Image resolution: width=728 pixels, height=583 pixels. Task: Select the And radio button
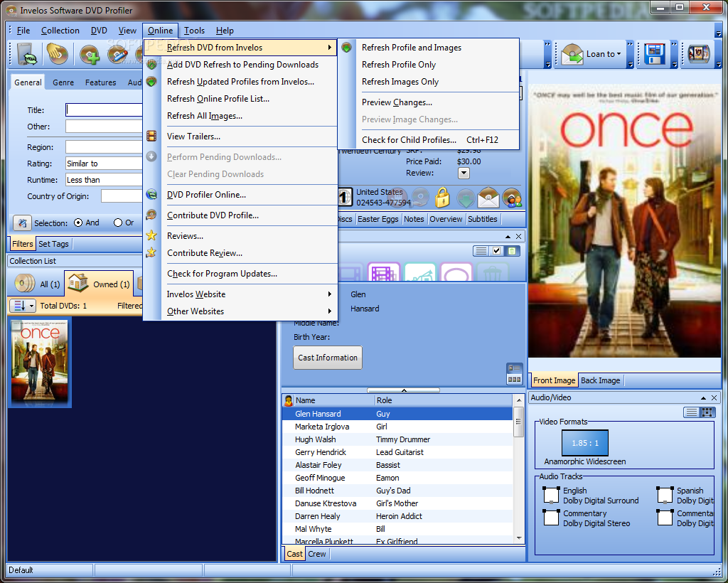(78, 223)
